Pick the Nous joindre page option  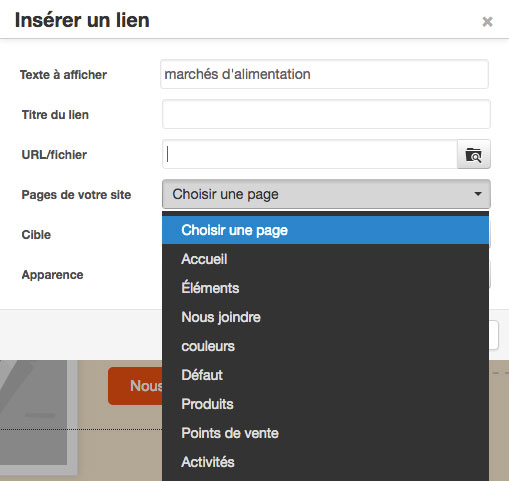[325, 317]
